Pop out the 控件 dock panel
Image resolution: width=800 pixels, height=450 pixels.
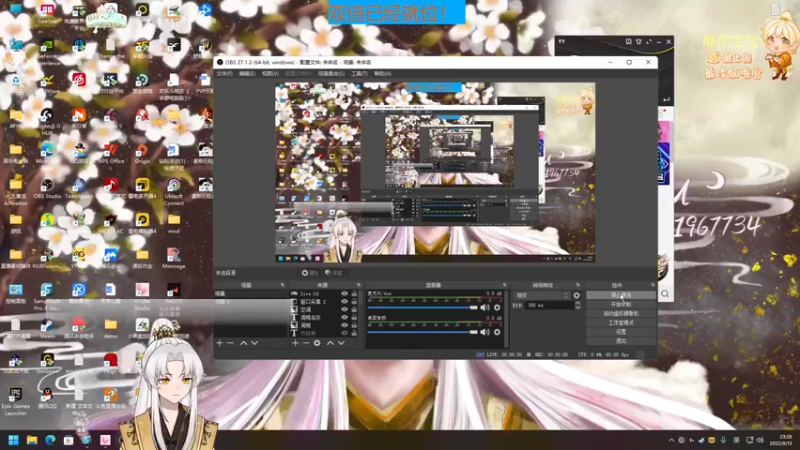pos(653,285)
